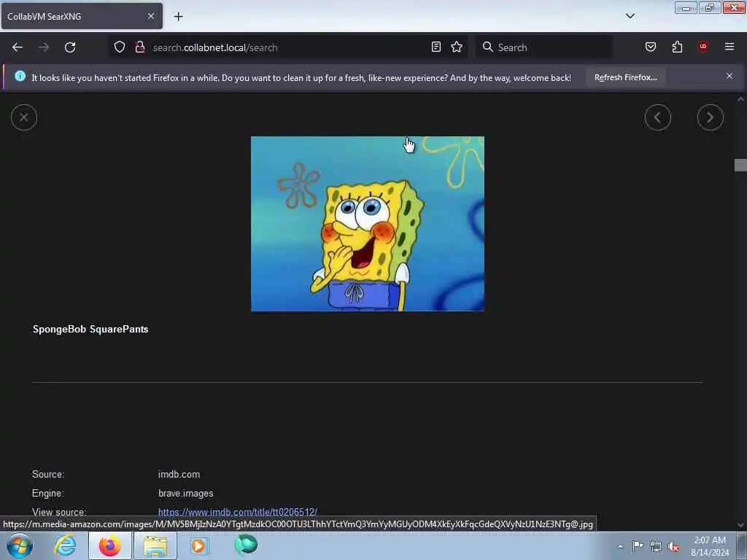Click the page vertical scrollbar thumb

[740, 165]
